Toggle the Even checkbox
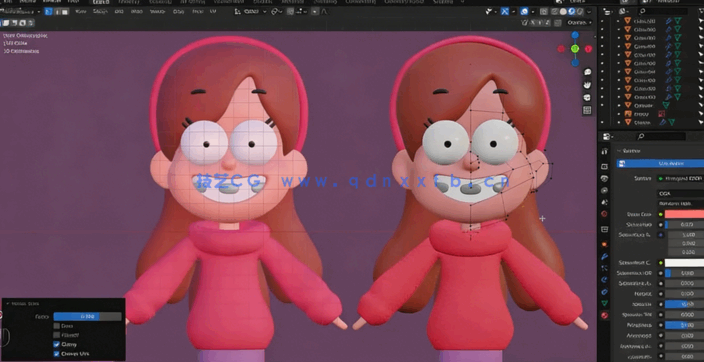Viewport: 704px width, 362px height. [57, 326]
